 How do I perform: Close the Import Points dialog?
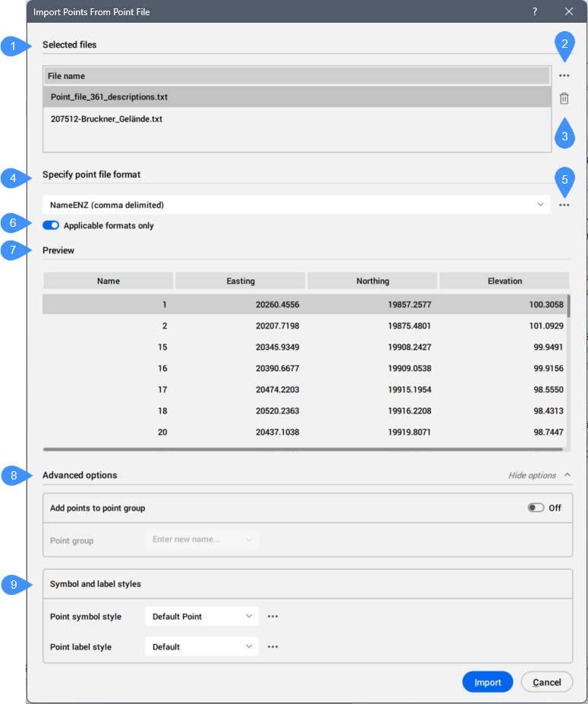[x=569, y=11]
